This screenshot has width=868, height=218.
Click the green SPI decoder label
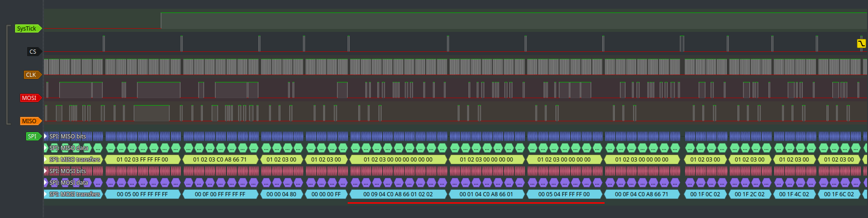click(32, 137)
